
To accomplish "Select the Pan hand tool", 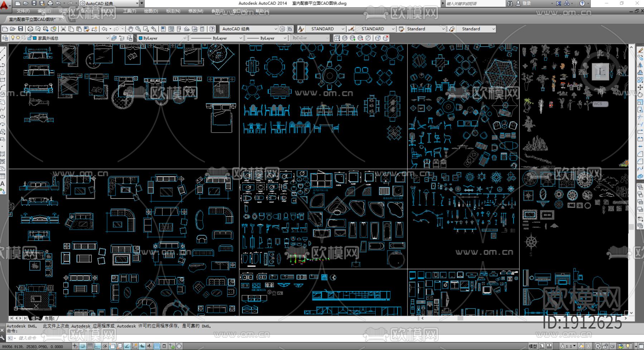I will (x=130, y=29).
